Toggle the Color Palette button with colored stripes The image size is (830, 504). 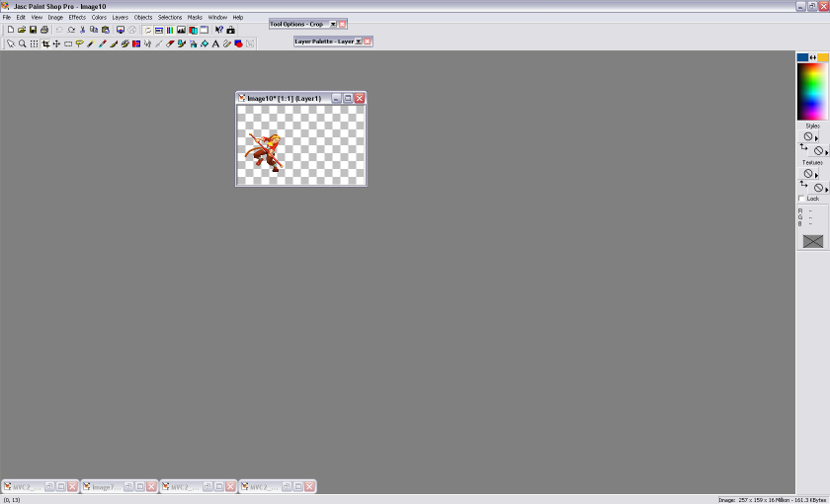(x=170, y=30)
